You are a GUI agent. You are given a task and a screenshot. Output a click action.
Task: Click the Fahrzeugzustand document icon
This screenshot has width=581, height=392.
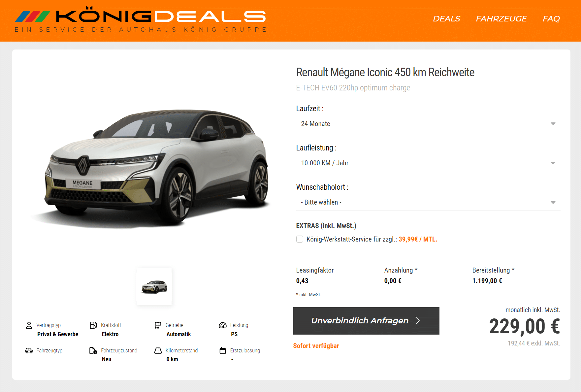(93, 350)
